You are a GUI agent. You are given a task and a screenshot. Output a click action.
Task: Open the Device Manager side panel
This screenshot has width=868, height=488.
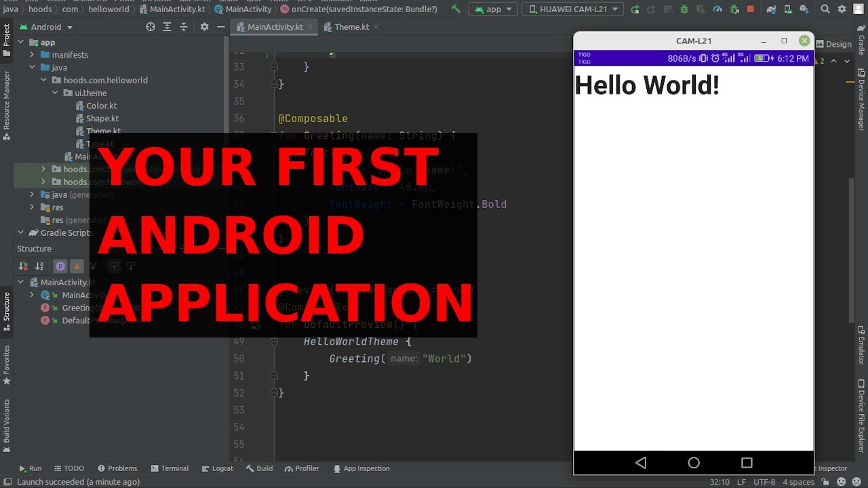click(861, 99)
